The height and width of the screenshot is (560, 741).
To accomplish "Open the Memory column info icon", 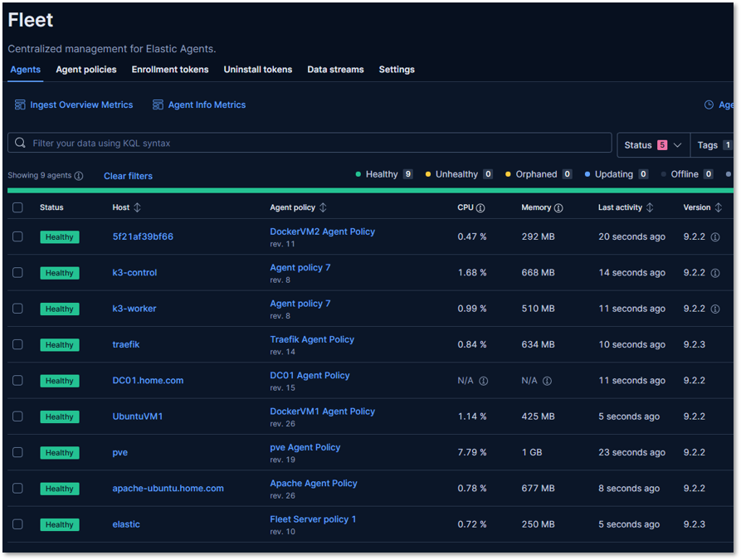I will point(558,207).
